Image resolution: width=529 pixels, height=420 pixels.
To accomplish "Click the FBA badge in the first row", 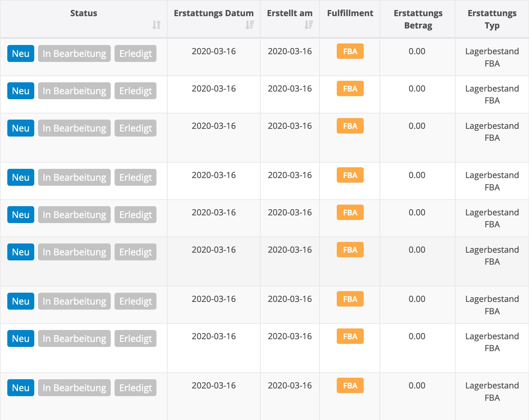I will [x=349, y=51].
